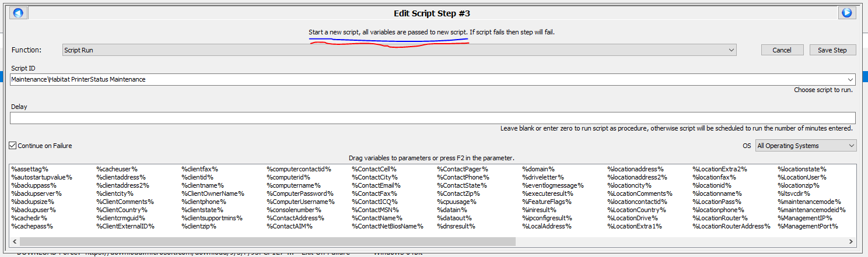Click the previous step blue arrow icon
Screen dimensions: 868x257
18,13
